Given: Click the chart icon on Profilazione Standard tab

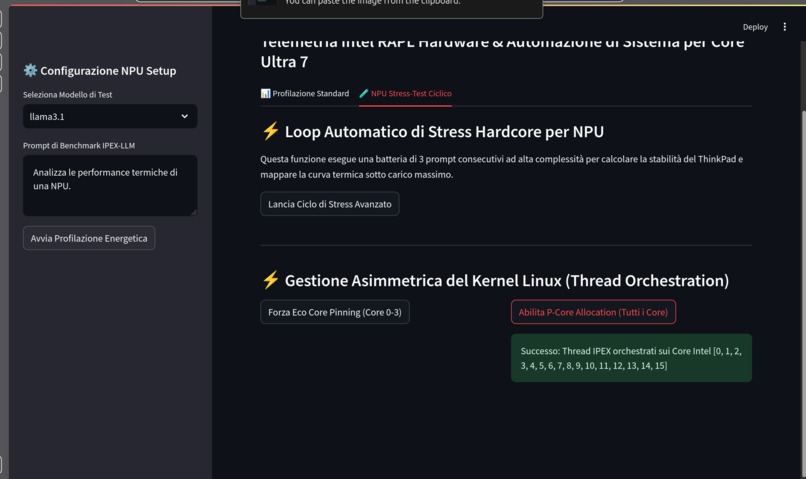Looking at the screenshot, I should 265,94.
